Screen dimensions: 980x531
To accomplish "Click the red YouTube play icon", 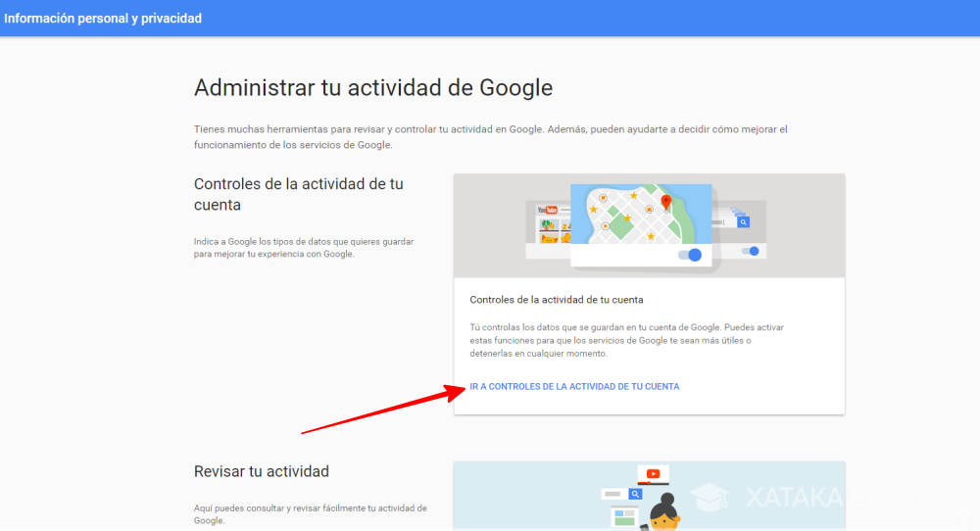I will tap(653, 475).
